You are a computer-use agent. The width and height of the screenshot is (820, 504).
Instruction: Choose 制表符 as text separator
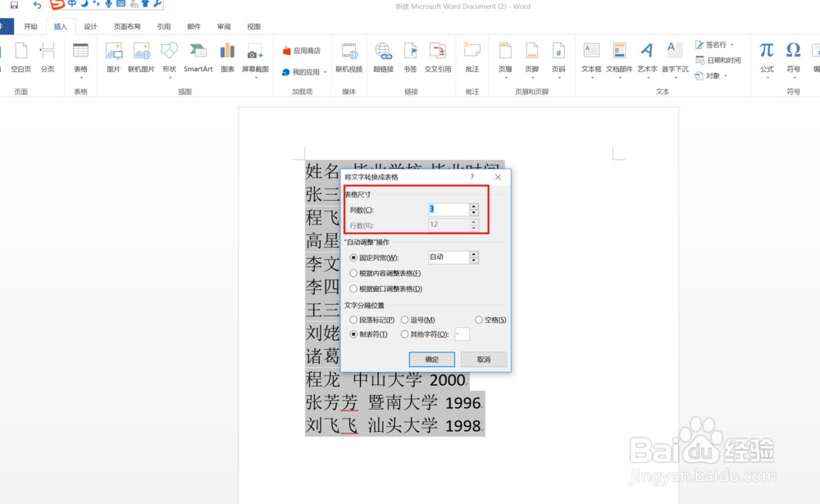[369, 334]
